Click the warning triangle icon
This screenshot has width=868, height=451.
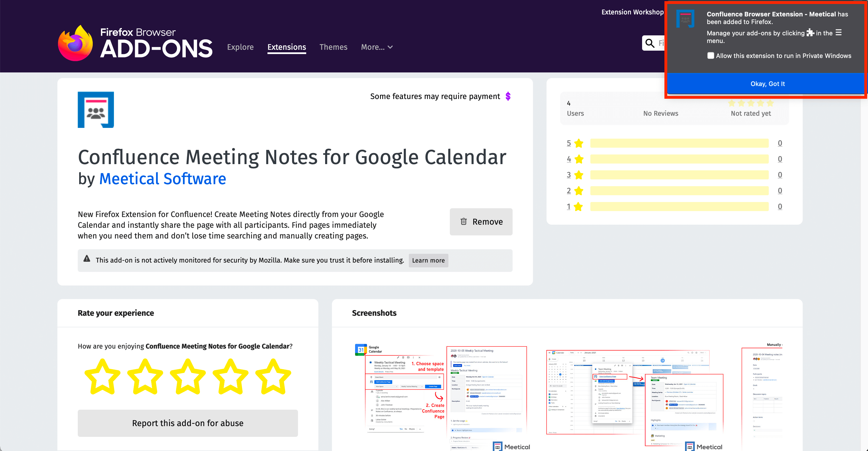(x=87, y=259)
